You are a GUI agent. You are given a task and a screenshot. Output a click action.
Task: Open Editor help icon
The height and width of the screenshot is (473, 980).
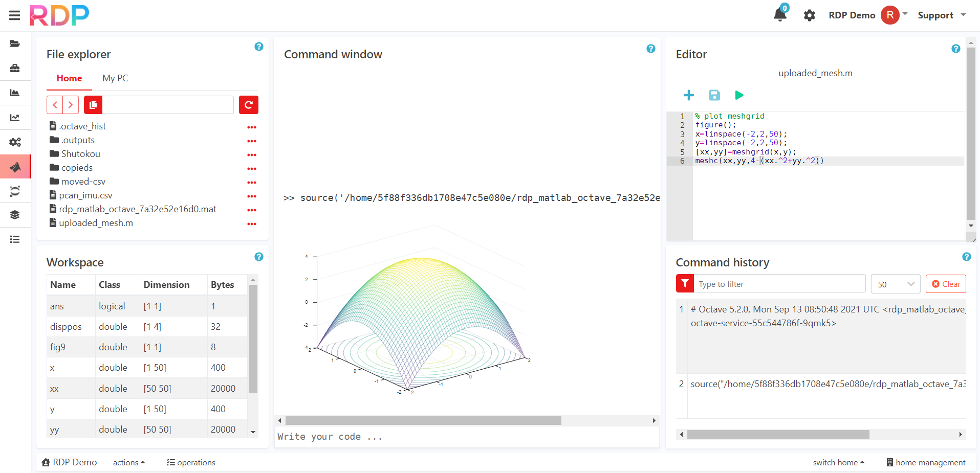pos(956,49)
